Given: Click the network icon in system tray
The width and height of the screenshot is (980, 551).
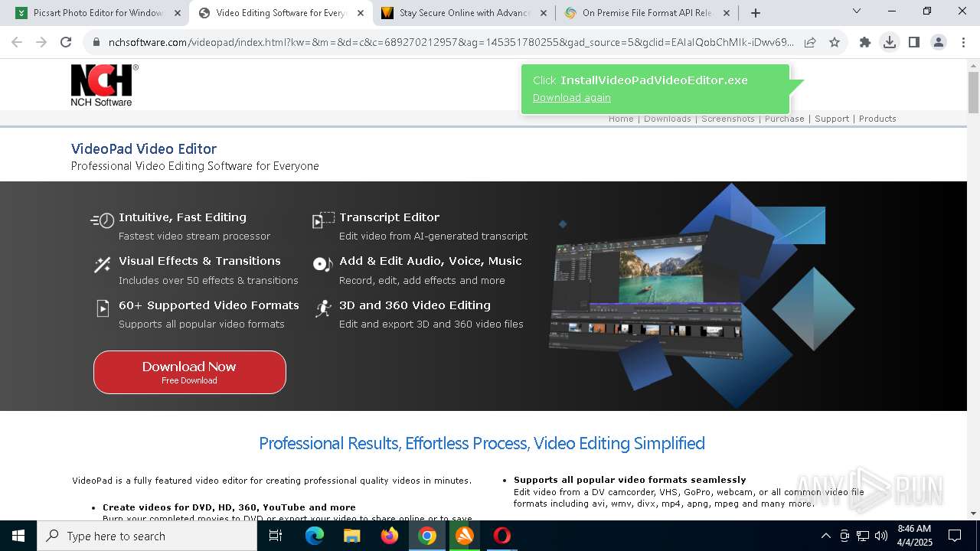Looking at the screenshot, I should pos(863,536).
